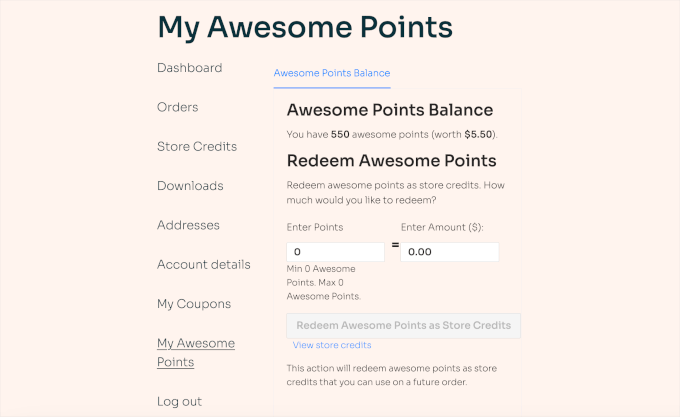
Task: Click the bold 550 points value
Action: click(x=341, y=134)
